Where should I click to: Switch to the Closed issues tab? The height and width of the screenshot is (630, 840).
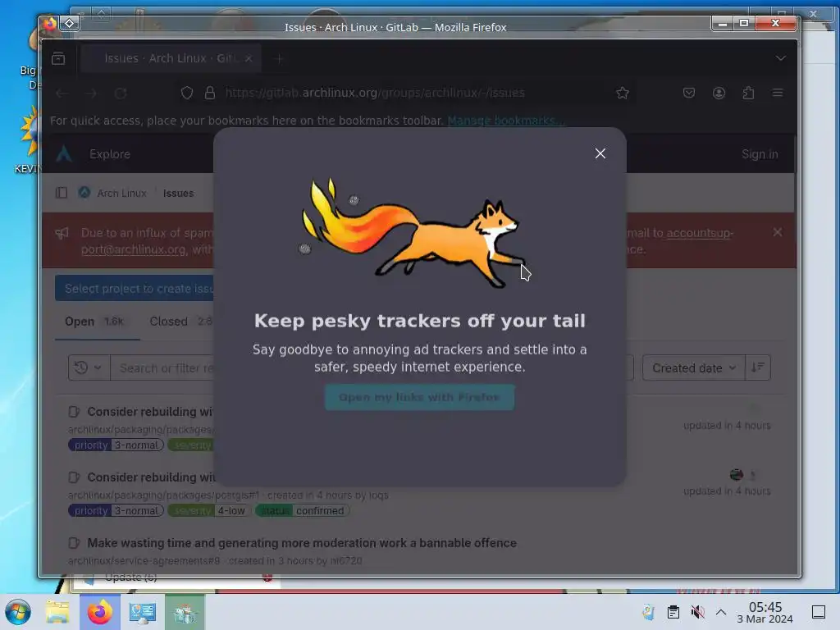(181, 322)
